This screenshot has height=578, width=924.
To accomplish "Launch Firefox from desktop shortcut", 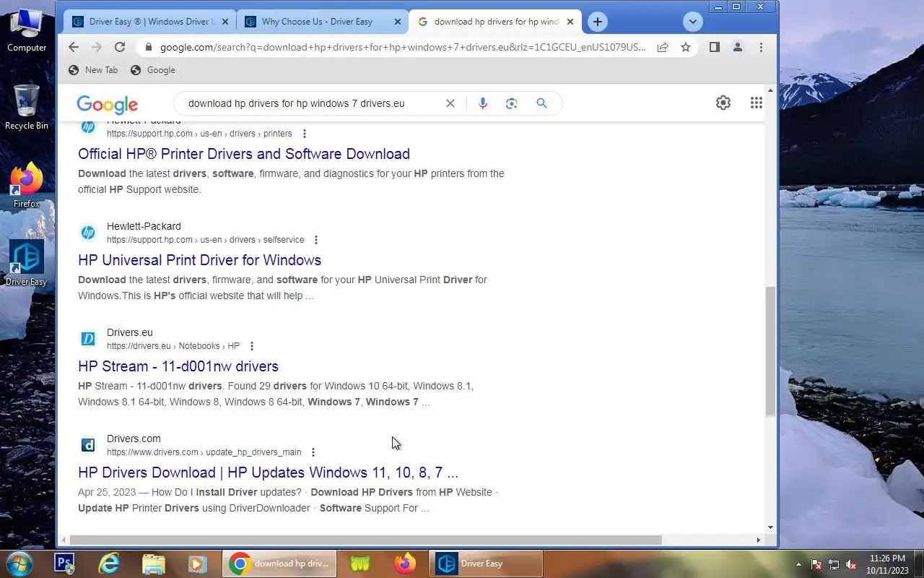I will [27, 186].
